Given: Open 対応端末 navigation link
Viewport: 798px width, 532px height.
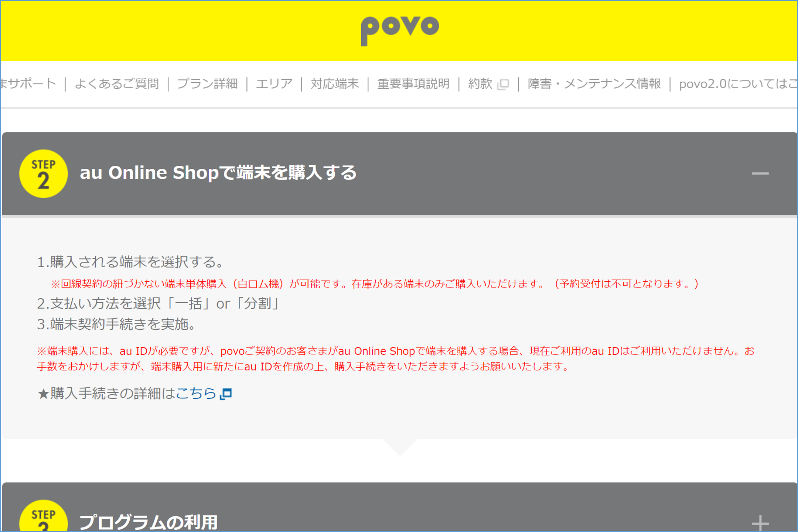Looking at the screenshot, I should click(335, 84).
